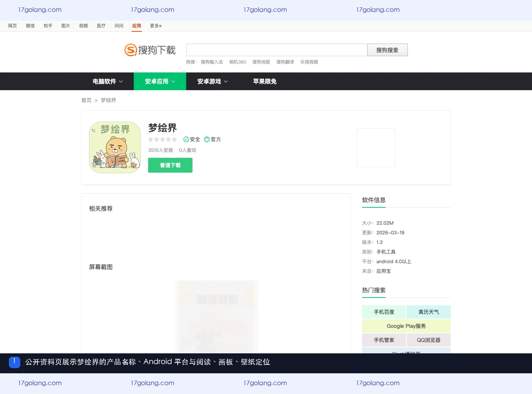Screen dimensions: 532x394
Task: Open the blurred screenshot thumbnail
Action: coord(216,317)
